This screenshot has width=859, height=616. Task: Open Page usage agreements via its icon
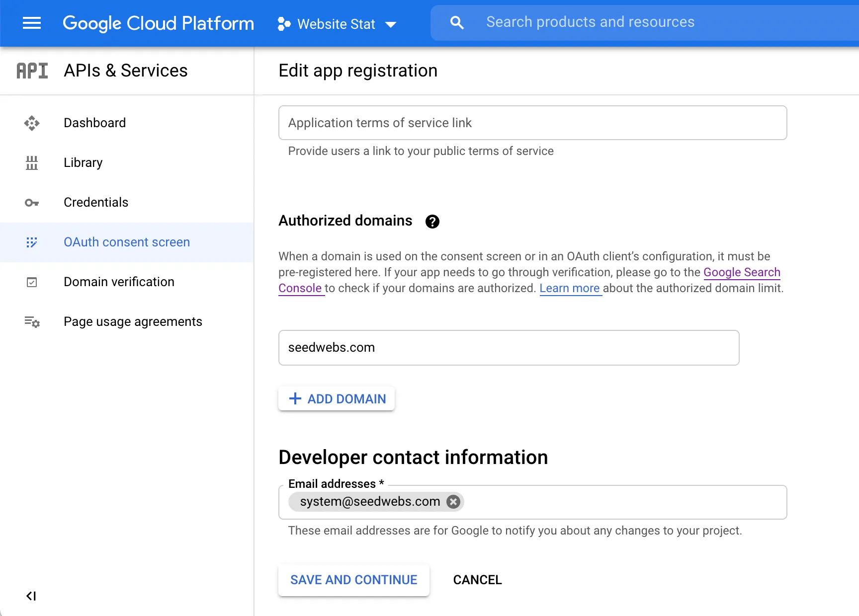[31, 321]
